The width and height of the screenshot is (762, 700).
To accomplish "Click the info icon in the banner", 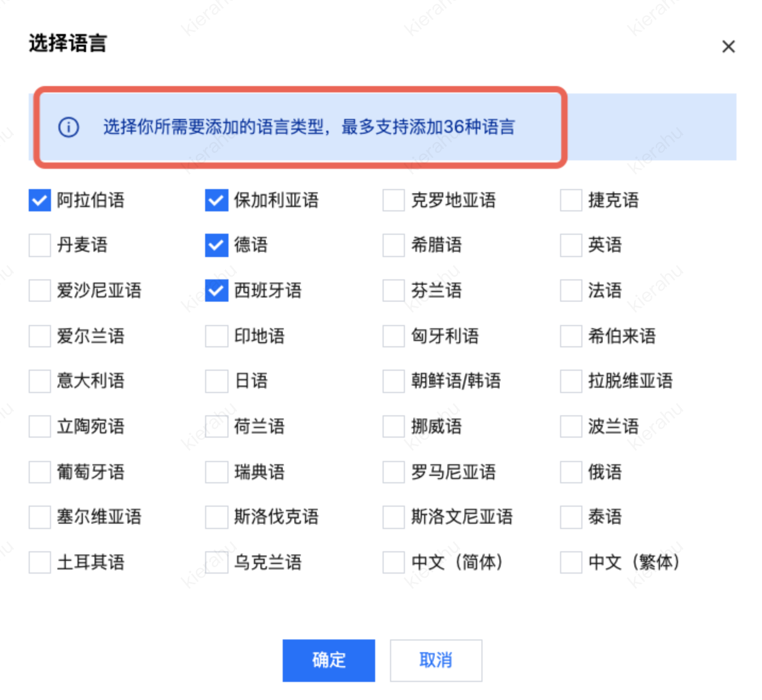I will 69,127.
